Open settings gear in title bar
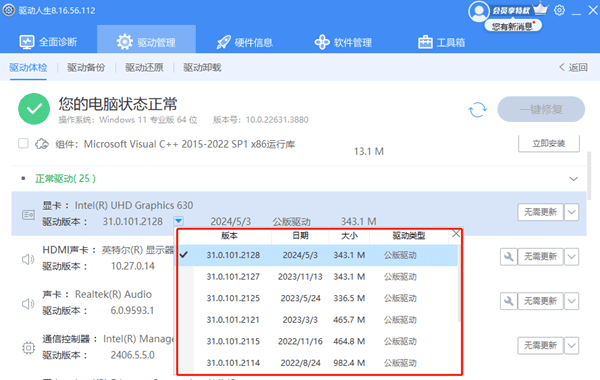The width and height of the screenshot is (600, 380). 559,10
